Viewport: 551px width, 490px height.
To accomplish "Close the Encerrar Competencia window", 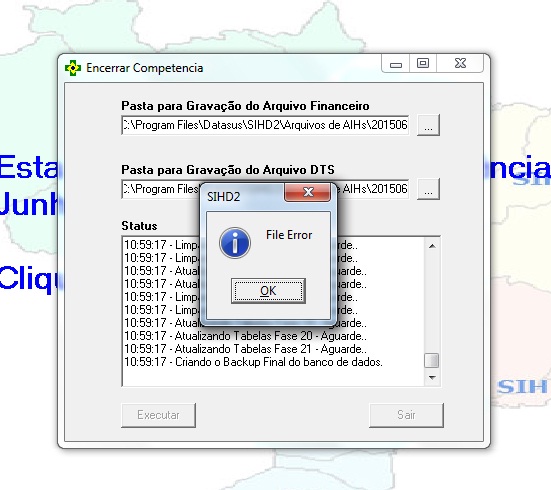I will pyautogui.click(x=460, y=64).
